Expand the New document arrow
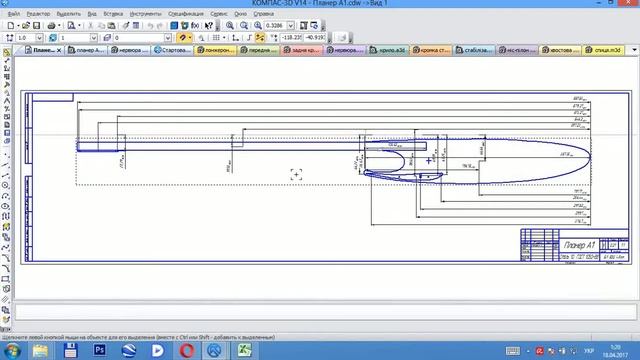This screenshot has width=640, height=360. tap(18, 25)
